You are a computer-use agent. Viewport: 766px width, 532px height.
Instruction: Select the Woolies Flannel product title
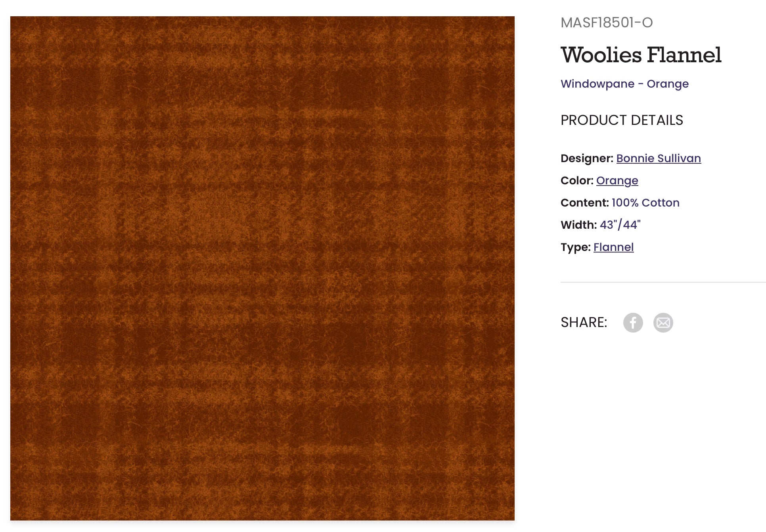point(641,55)
